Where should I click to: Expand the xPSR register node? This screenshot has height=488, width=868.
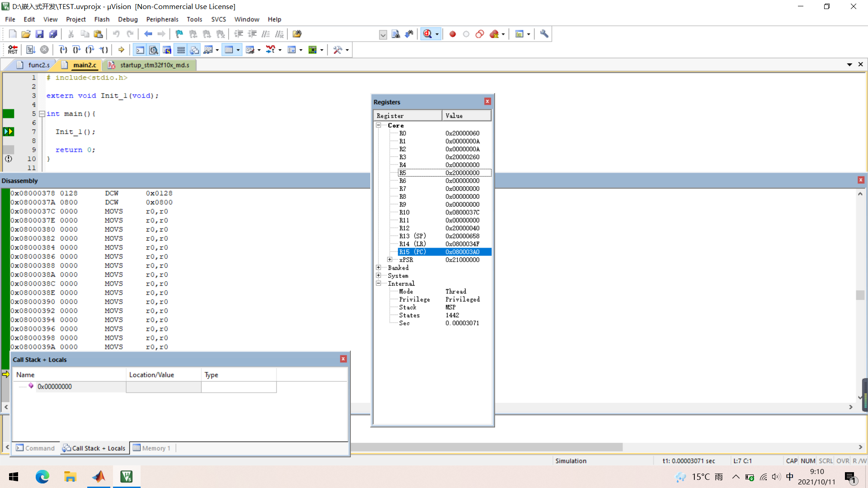point(390,260)
